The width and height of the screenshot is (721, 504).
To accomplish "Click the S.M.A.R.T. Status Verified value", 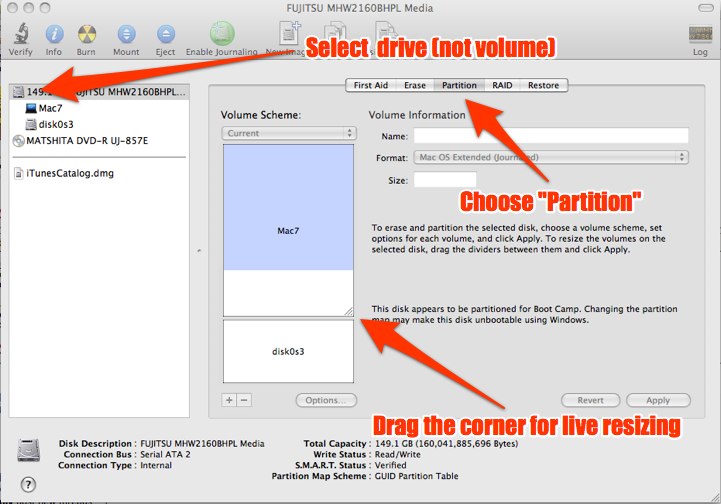I will point(391,465).
